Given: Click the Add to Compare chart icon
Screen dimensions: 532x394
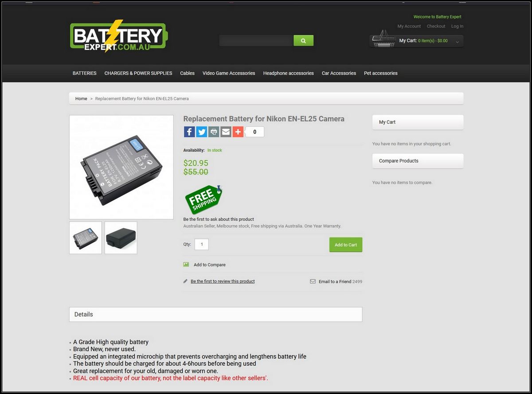Looking at the screenshot, I should pyautogui.click(x=186, y=265).
